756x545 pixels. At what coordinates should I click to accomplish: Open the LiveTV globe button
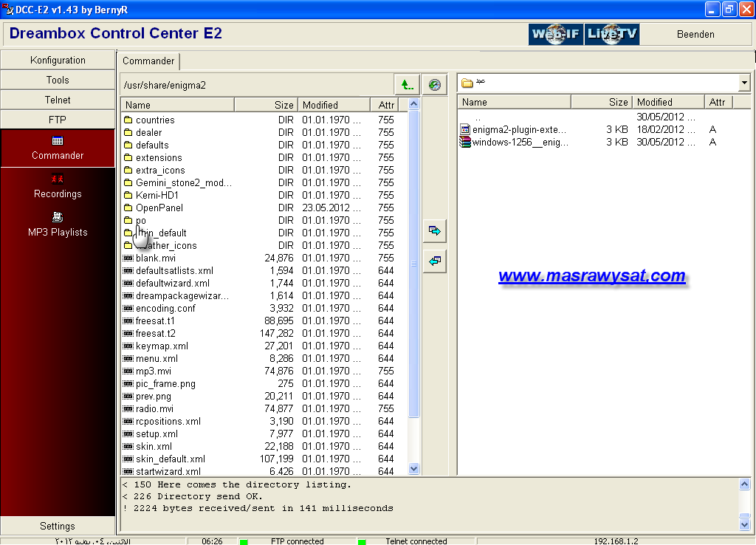(x=612, y=34)
